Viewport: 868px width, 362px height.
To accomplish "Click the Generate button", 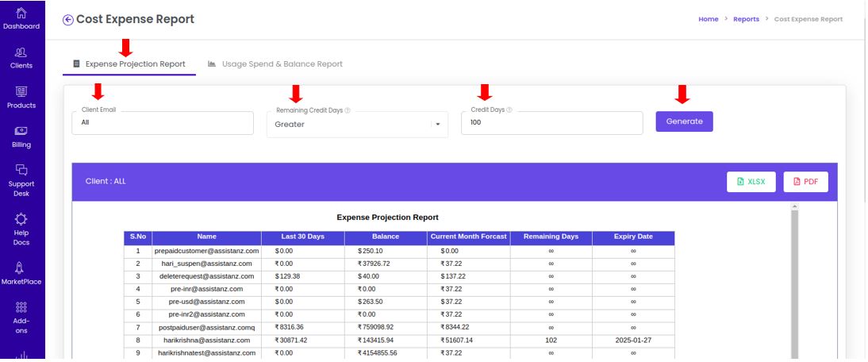I will pyautogui.click(x=684, y=121).
